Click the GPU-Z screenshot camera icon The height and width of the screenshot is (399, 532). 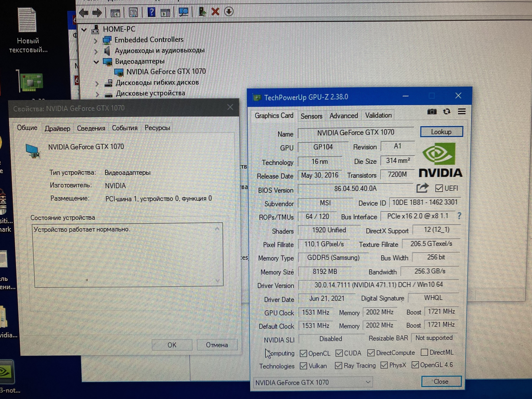pos(432,112)
